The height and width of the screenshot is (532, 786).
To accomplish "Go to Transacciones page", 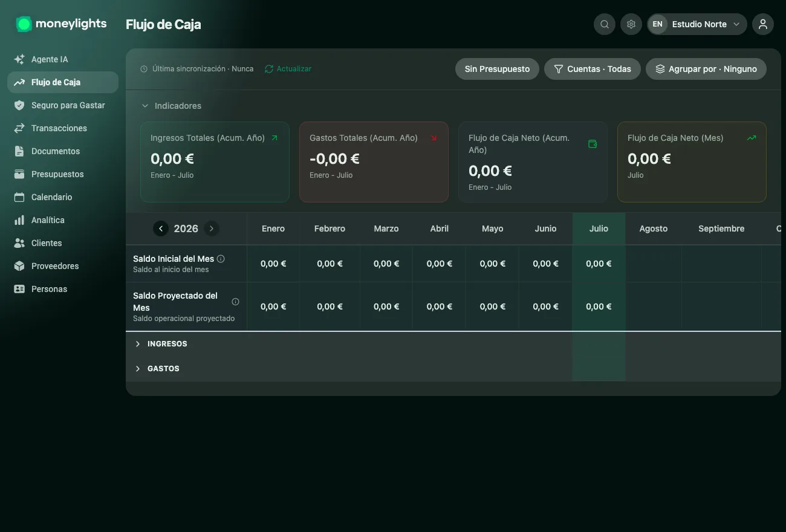I will pyautogui.click(x=63, y=128).
